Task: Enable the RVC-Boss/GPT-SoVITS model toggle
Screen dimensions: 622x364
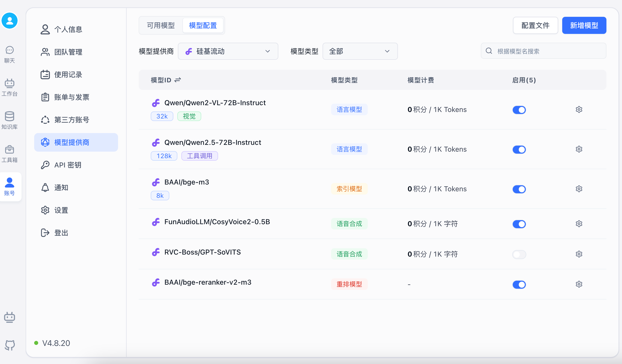Action: point(519,255)
